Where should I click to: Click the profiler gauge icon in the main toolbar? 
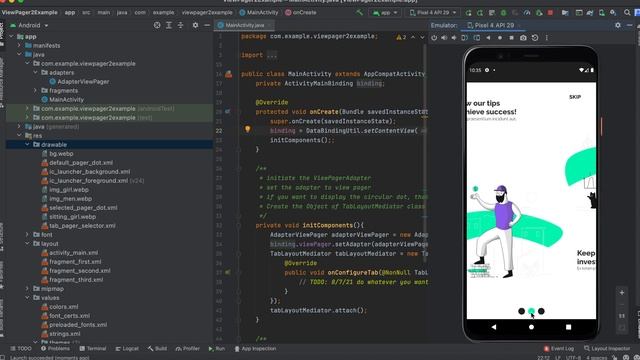click(x=527, y=13)
